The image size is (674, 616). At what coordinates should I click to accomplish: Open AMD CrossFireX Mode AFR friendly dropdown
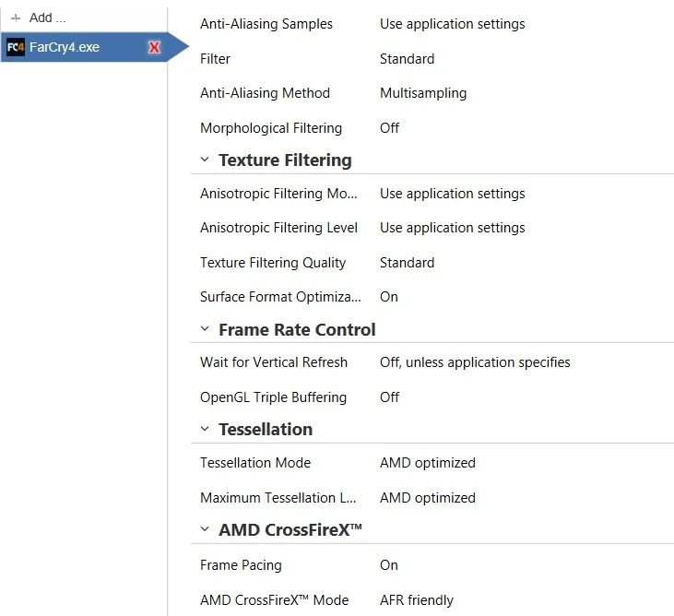point(417,600)
